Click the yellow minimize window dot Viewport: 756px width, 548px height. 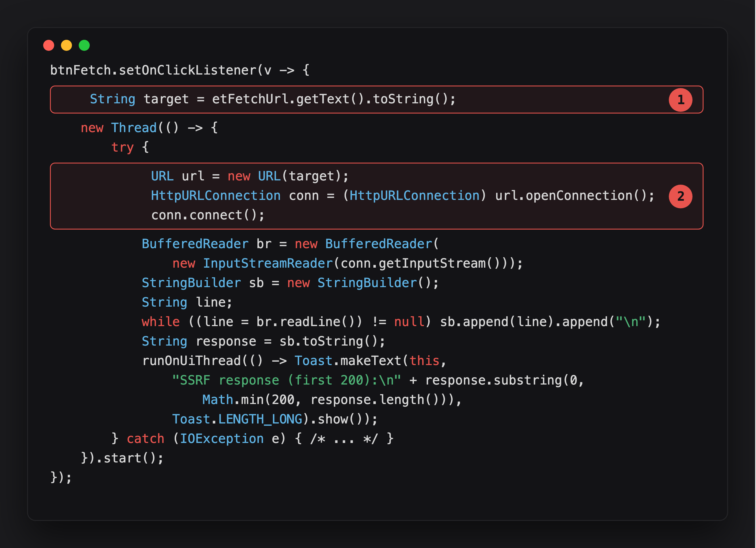[66, 45]
